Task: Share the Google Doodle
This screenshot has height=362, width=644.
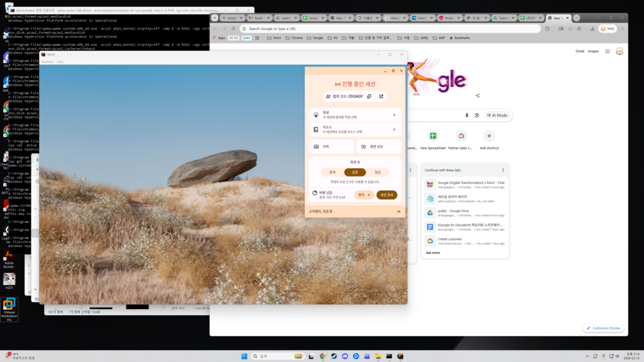Action: pos(478,96)
